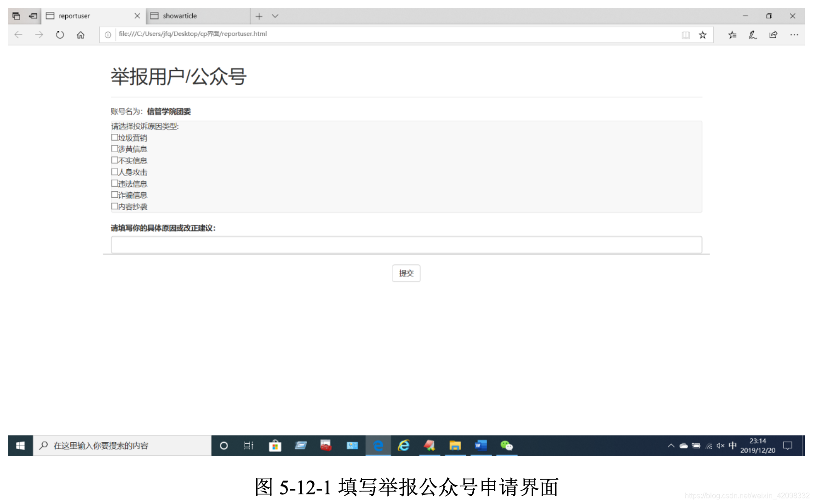Refresh the current page
This screenshot has height=504, width=814.
click(x=60, y=34)
